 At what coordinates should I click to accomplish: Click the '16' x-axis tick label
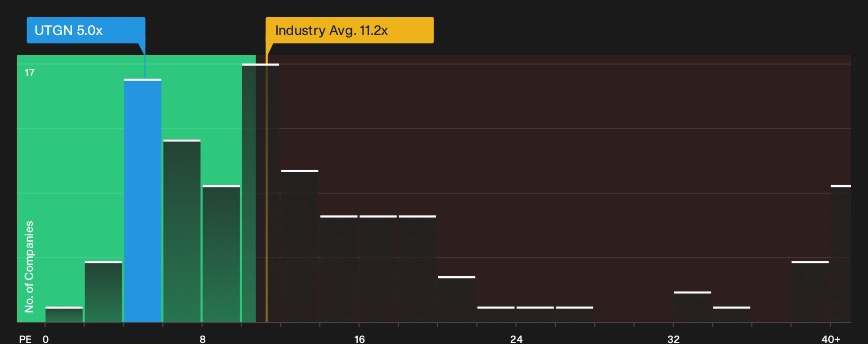coord(359,339)
